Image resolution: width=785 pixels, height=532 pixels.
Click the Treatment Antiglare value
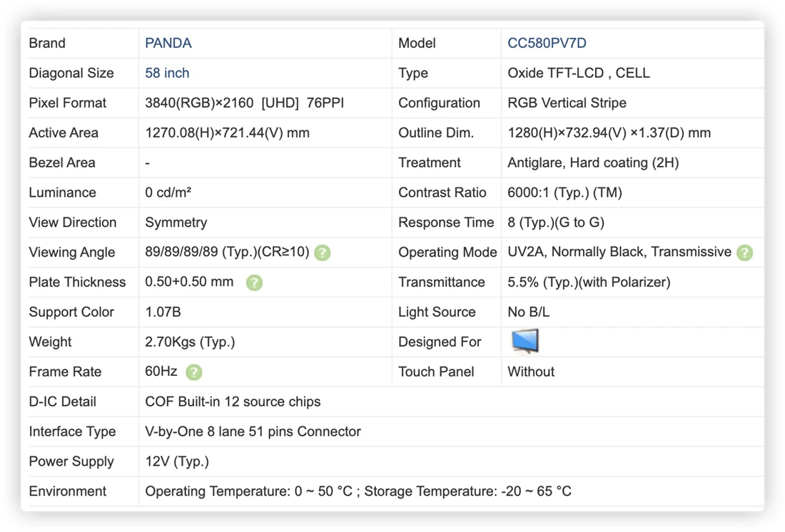[593, 163]
